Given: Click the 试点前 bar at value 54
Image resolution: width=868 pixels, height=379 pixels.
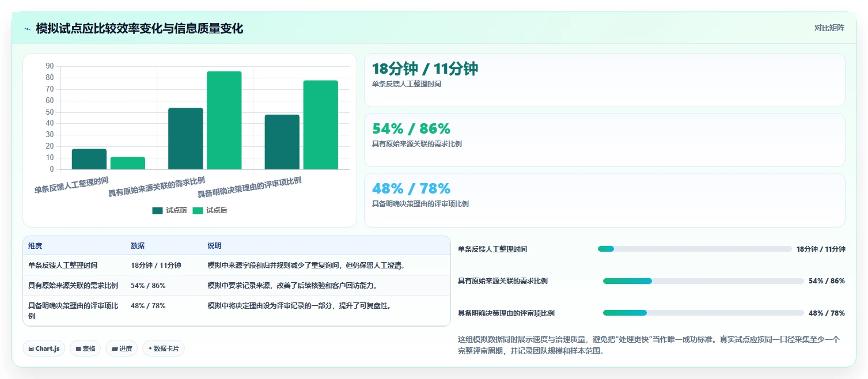Looking at the screenshot, I should 185,139.
